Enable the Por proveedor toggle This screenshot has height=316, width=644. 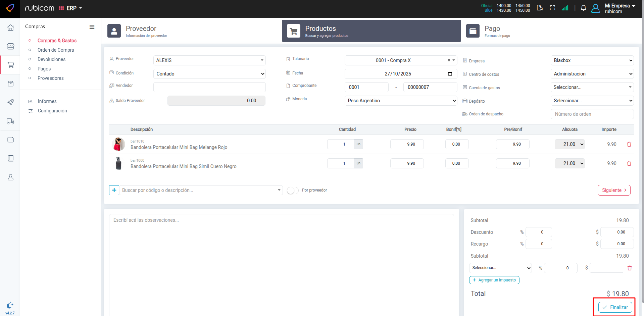292,191
